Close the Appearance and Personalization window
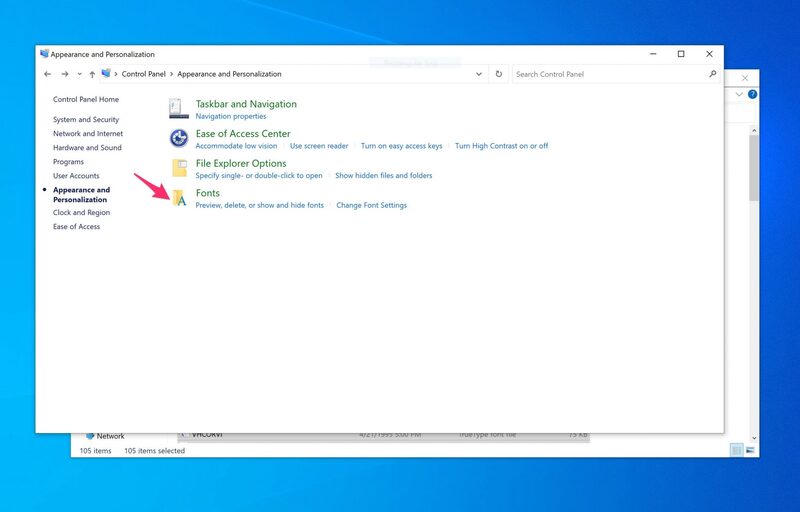This screenshot has height=512, width=800. pos(709,54)
